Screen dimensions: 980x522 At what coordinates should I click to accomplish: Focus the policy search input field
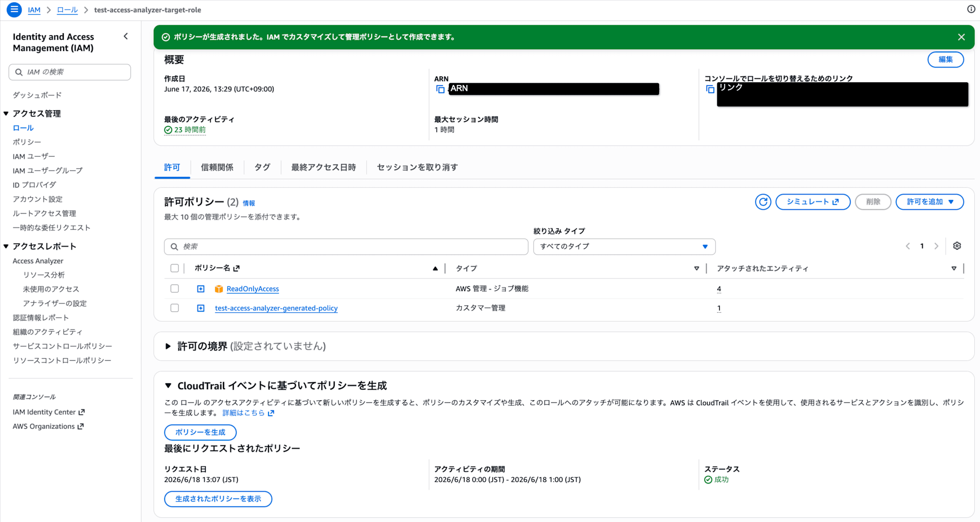[346, 247]
